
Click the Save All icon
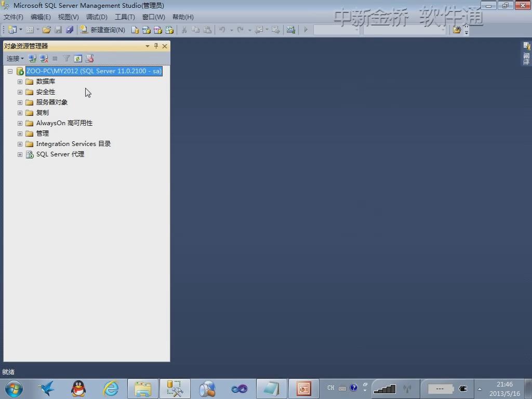(70, 30)
